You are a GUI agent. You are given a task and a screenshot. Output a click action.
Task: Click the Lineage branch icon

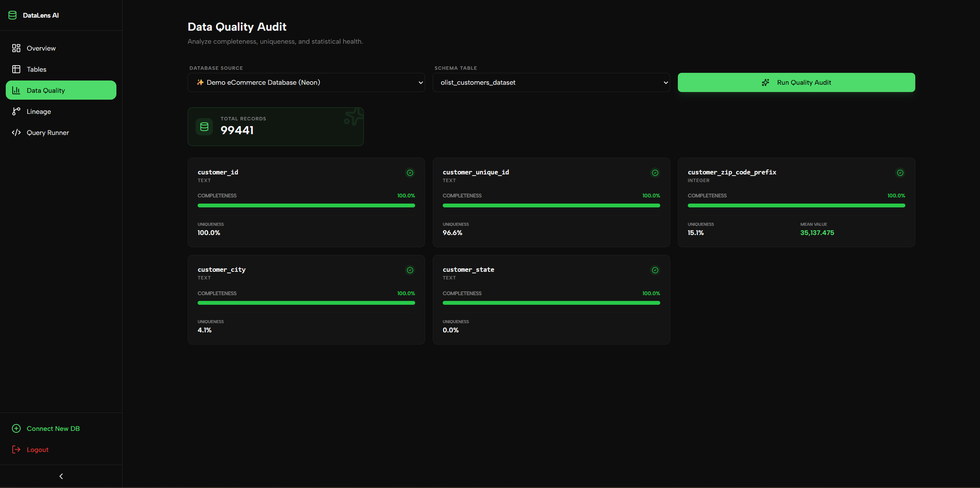tap(16, 111)
